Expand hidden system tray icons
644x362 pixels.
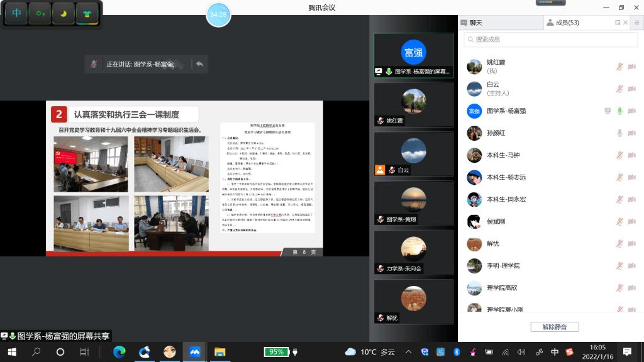point(408,352)
